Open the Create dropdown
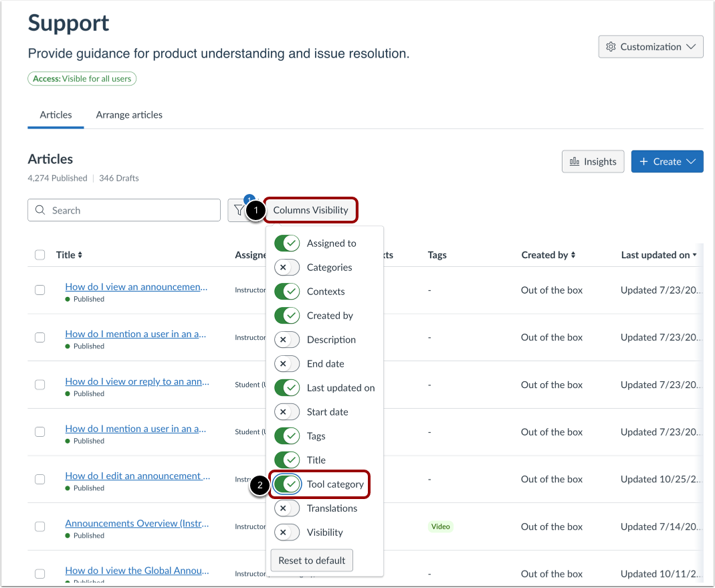This screenshot has width=715, height=588. point(667,162)
